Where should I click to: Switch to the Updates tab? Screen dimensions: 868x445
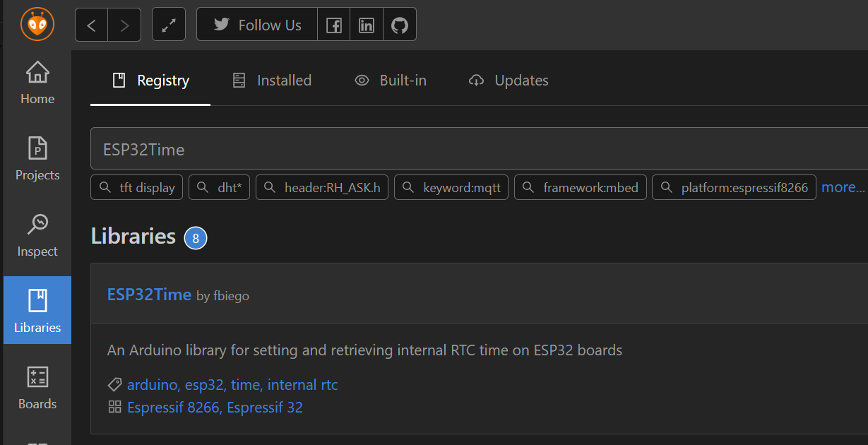(x=509, y=81)
